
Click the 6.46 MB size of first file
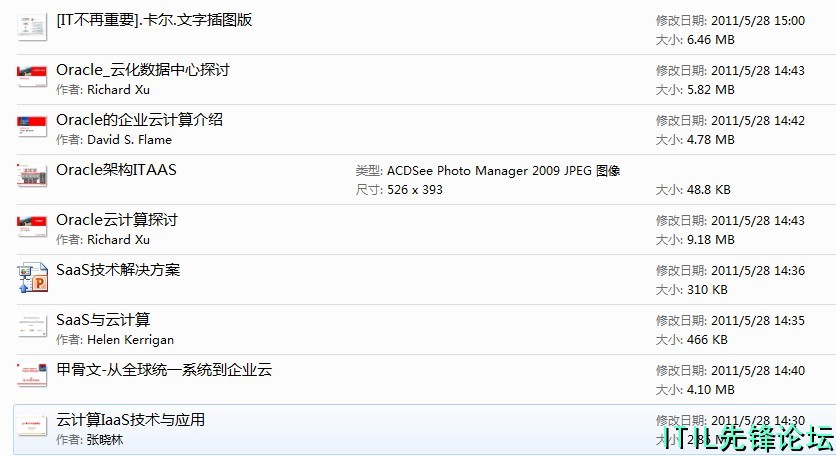coord(711,40)
